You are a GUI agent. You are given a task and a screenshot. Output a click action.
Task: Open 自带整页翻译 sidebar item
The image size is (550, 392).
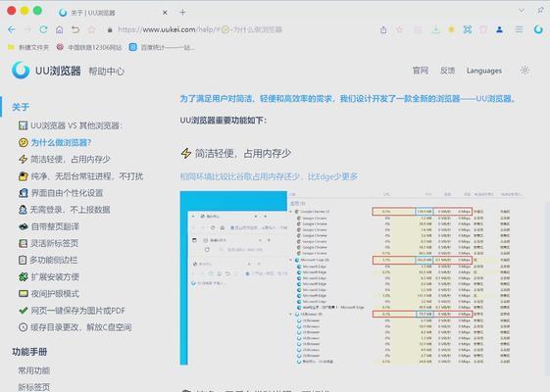[49, 226]
